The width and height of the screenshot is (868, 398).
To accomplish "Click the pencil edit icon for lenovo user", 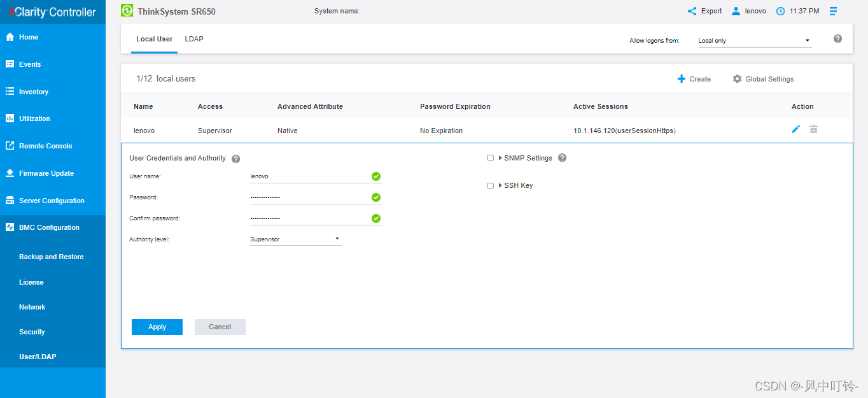I will tap(795, 129).
